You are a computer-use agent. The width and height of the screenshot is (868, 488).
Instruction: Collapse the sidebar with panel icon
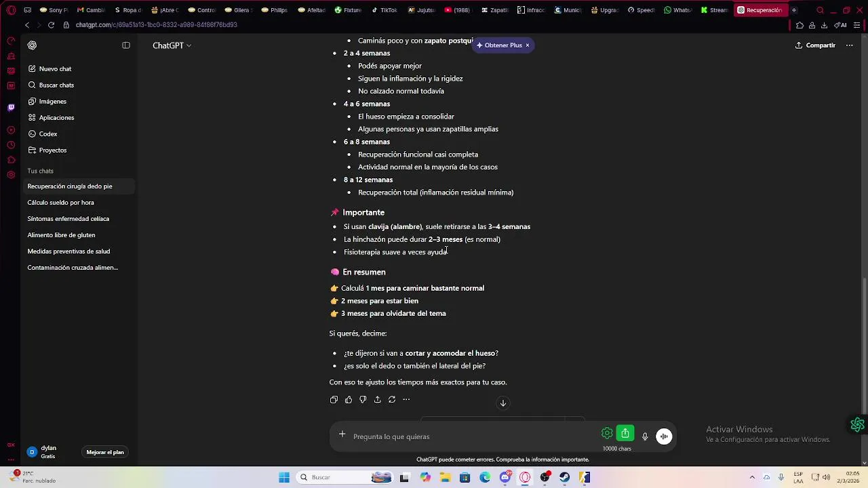(x=126, y=45)
